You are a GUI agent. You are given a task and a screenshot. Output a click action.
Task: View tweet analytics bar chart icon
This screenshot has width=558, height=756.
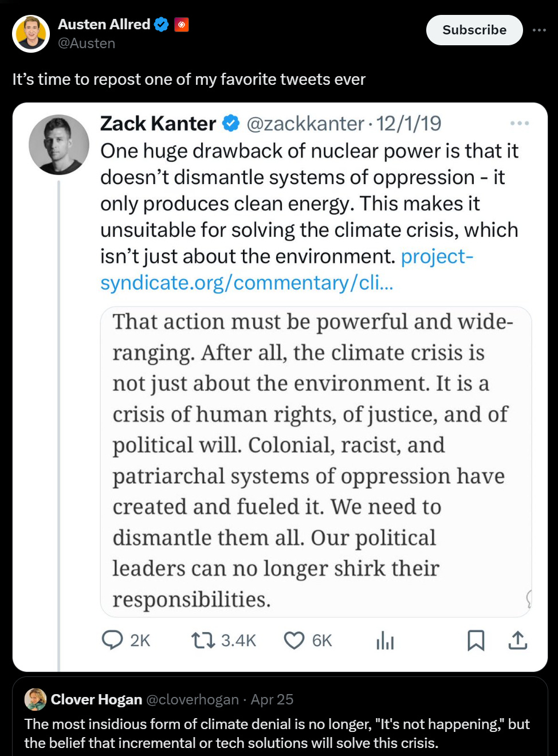click(x=385, y=640)
